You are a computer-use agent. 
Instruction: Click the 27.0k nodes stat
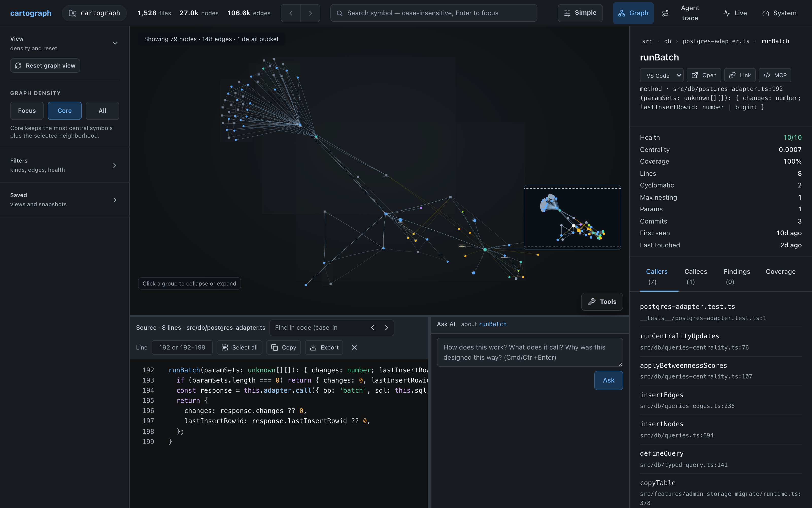199,13
